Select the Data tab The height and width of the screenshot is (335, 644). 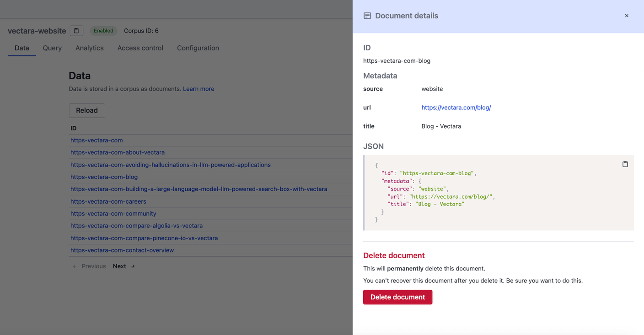click(x=21, y=48)
